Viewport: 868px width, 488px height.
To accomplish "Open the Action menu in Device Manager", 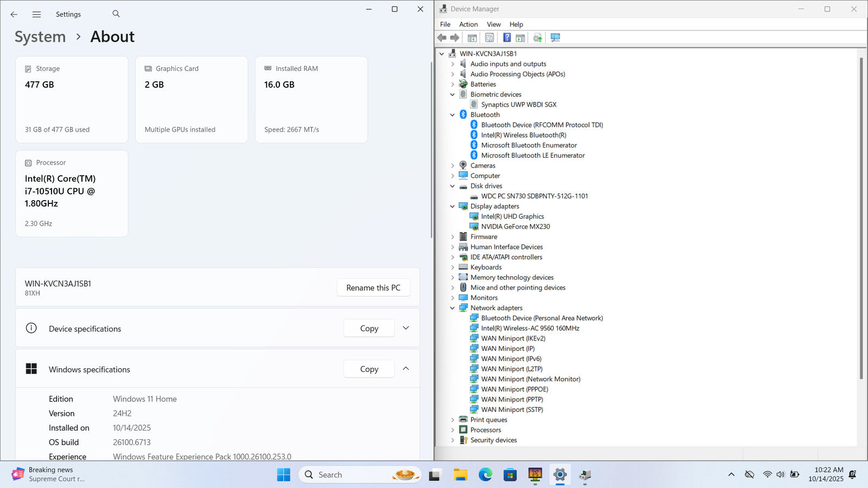I will (x=468, y=24).
